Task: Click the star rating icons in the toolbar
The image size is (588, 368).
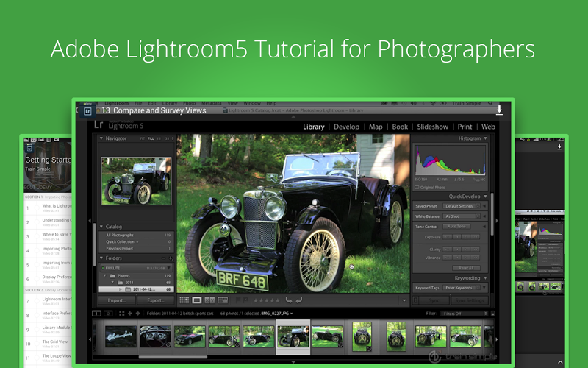Action: [x=266, y=300]
